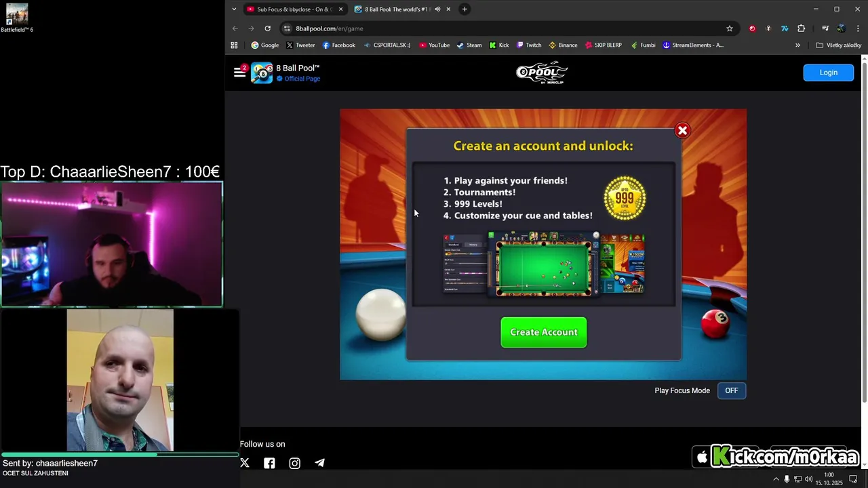Open the network tray icon
Screen dimensions: 868x488
click(797, 479)
